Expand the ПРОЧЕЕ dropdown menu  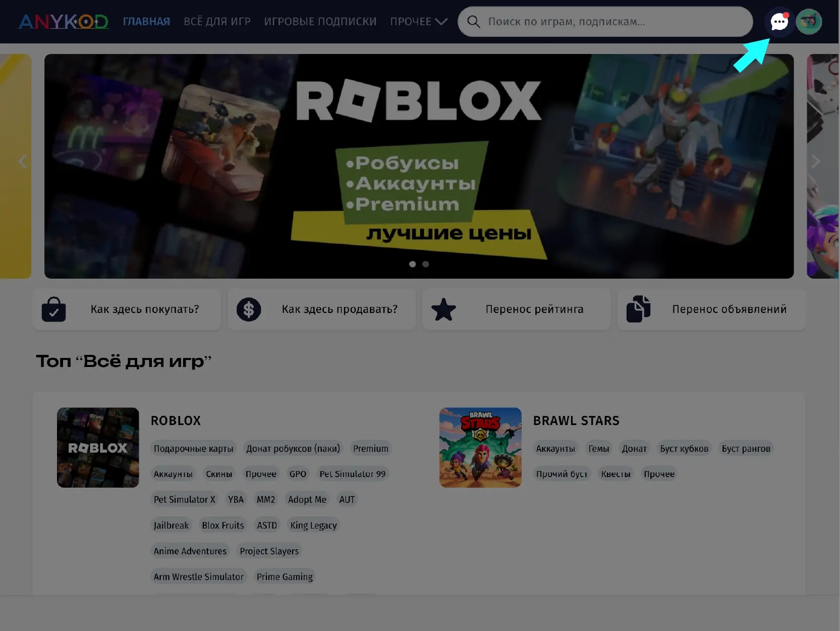point(419,22)
